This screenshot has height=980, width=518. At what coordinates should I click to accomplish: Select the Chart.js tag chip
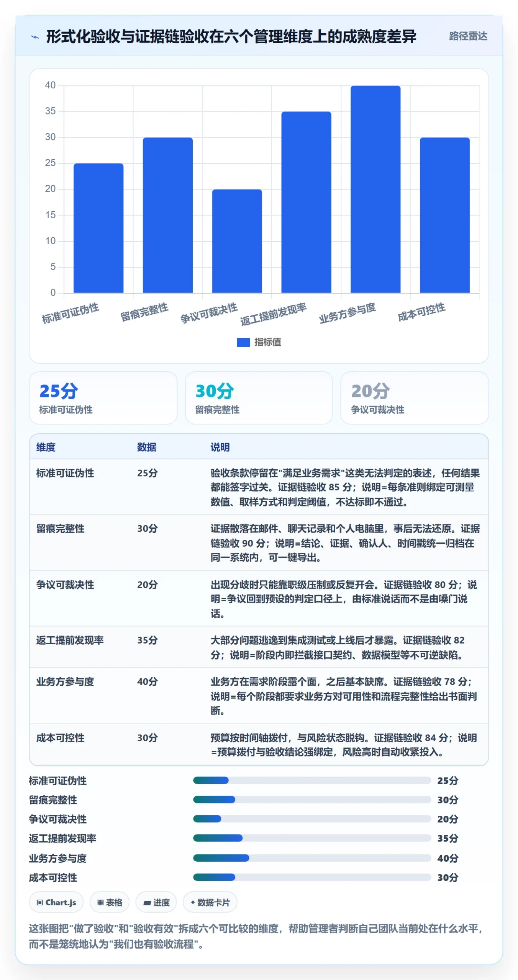56,903
